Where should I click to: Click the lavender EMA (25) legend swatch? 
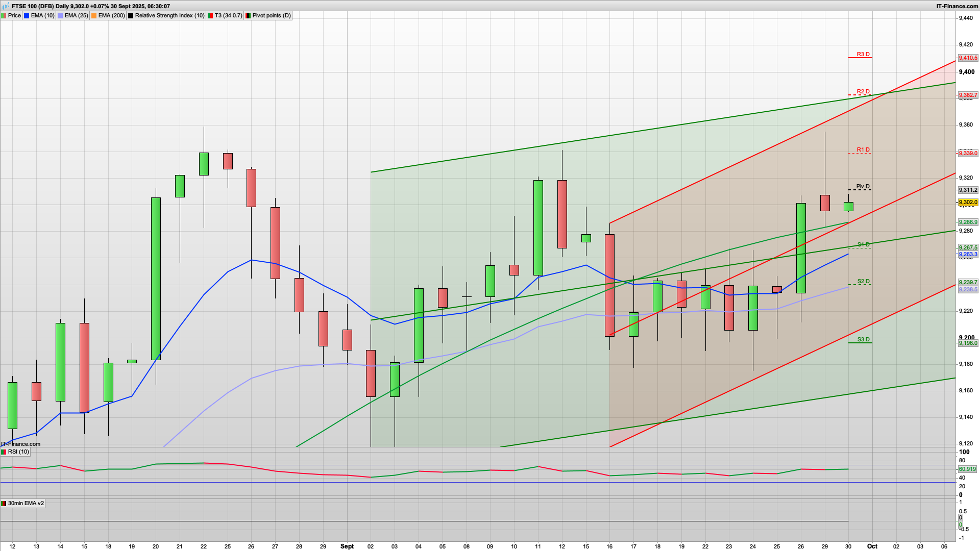tap(61, 16)
